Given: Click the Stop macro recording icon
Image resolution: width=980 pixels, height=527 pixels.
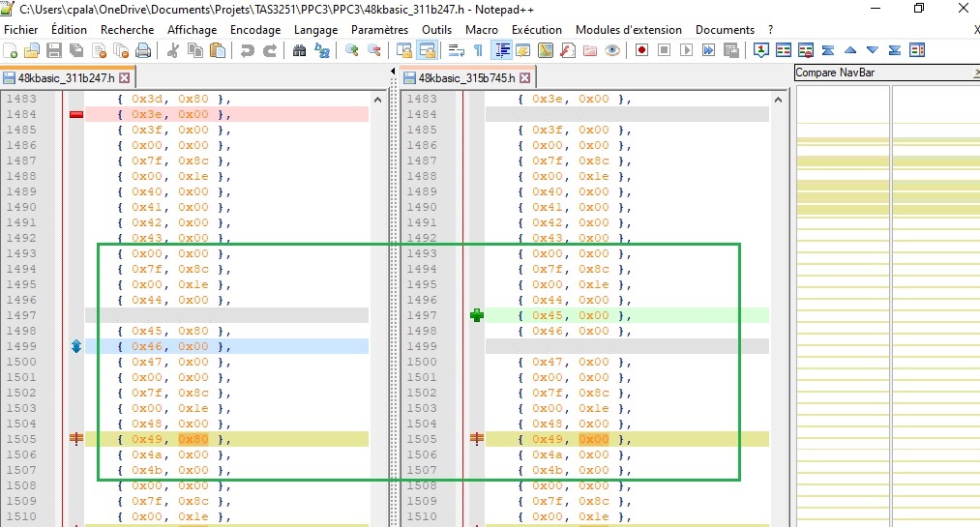Looking at the screenshot, I should tap(664, 50).
